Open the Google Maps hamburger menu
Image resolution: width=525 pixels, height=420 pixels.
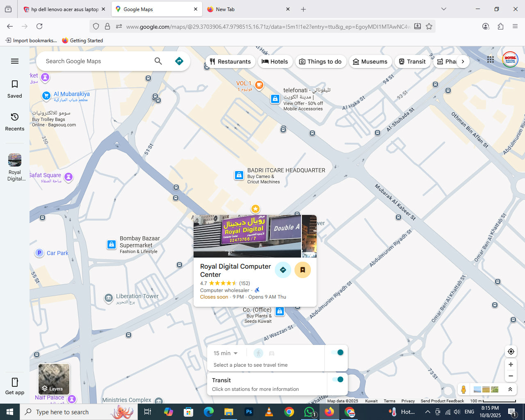(15, 61)
